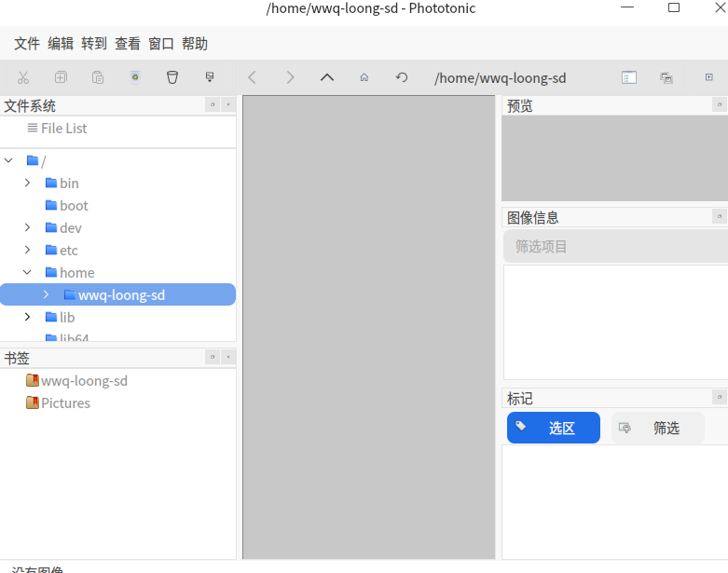Image resolution: width=728 pixels, height=573 pixels.
Task: Click the Home folder icon
Action: (x=364, y=77)
